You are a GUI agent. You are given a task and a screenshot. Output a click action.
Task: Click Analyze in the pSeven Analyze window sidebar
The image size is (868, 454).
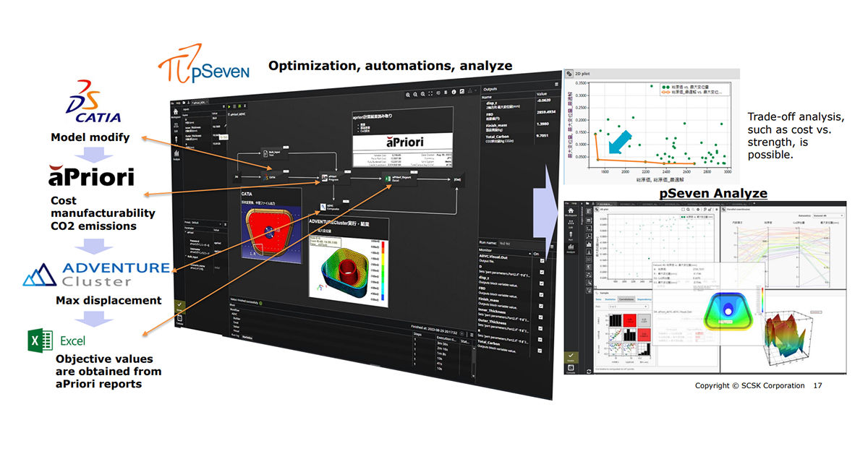point(571,249)
